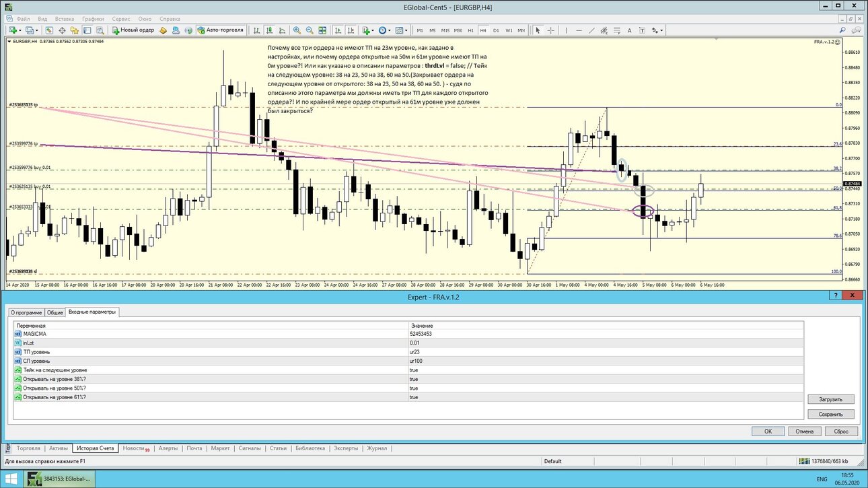Open the search magnifier icon

pyautogui.click(x=842, y=30)
